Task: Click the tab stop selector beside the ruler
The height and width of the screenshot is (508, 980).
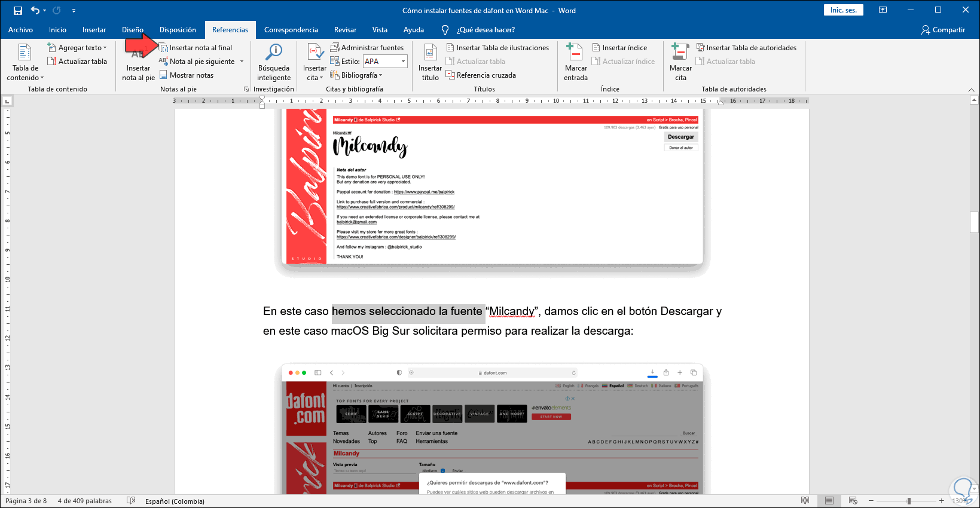Action: (x=7, y=101)
